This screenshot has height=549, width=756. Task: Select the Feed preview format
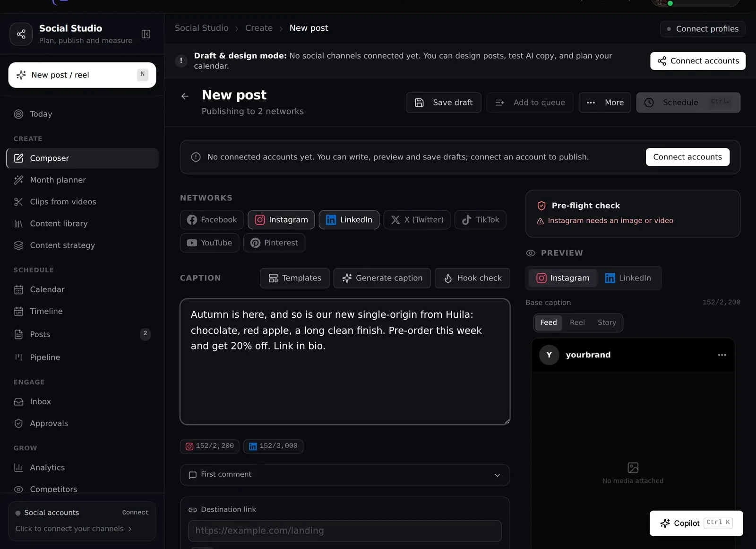pos(549,322)
